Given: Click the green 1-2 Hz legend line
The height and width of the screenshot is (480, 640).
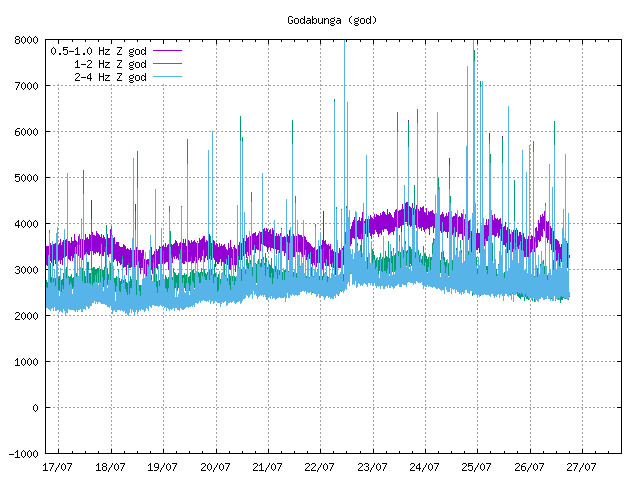Looking at the screenshot, I should (167, 64).
